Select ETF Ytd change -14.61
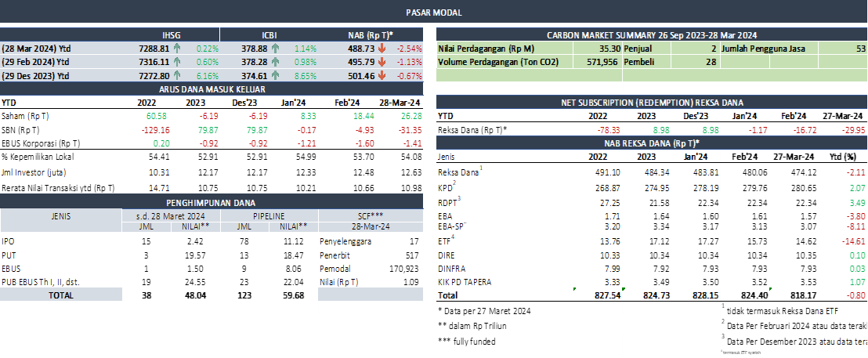Screen dimensions: 868x358 coord(854,241)
